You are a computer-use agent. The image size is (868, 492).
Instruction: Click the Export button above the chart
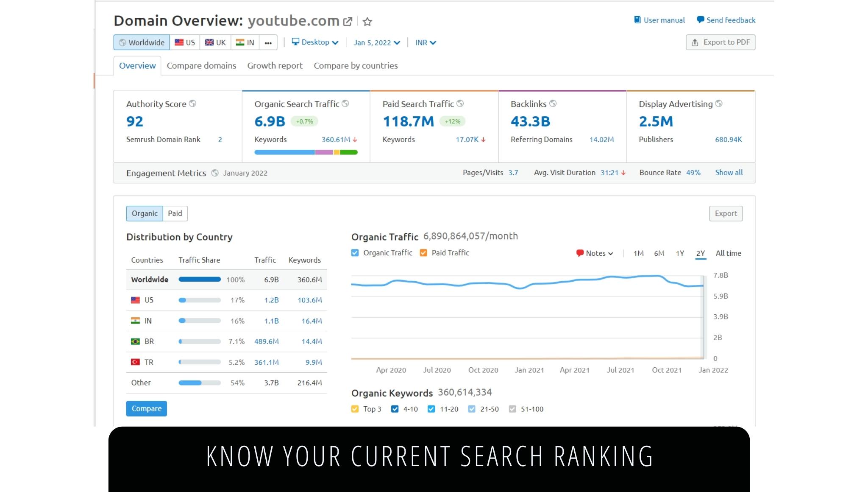[x=726, y=213]
